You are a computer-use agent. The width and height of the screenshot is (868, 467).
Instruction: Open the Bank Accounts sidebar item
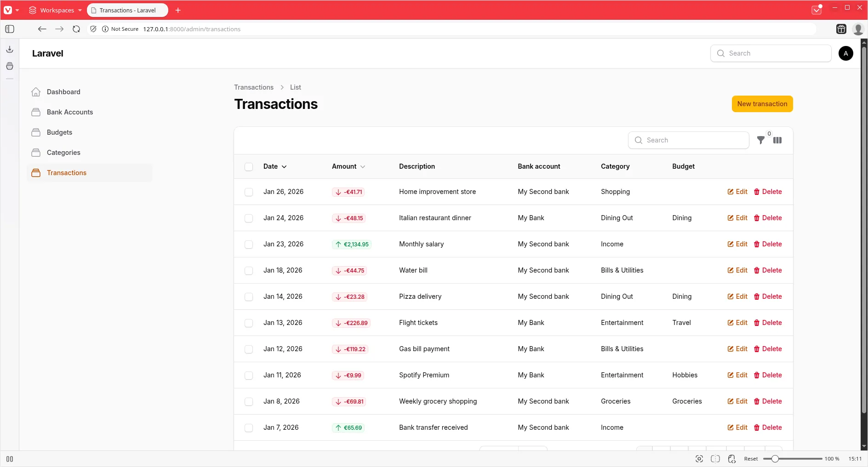click(69, 112)
